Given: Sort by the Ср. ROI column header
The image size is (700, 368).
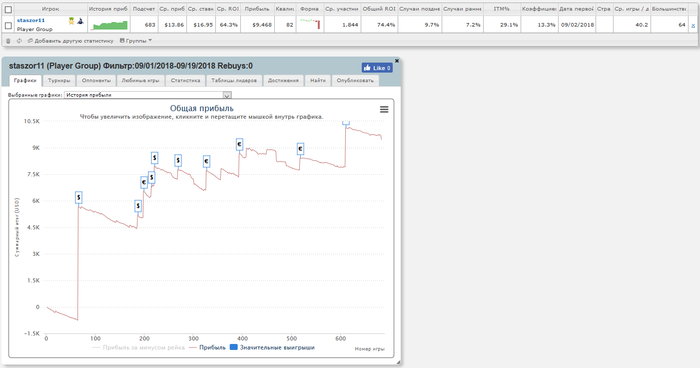Looking at the screenshot, I should click(228, 9).
